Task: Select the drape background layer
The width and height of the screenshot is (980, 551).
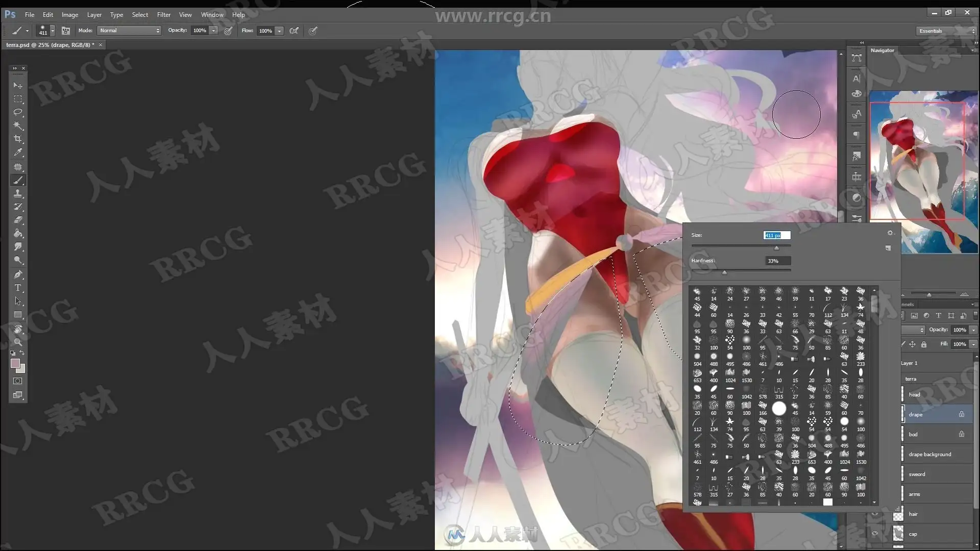Action: point(929,454)
